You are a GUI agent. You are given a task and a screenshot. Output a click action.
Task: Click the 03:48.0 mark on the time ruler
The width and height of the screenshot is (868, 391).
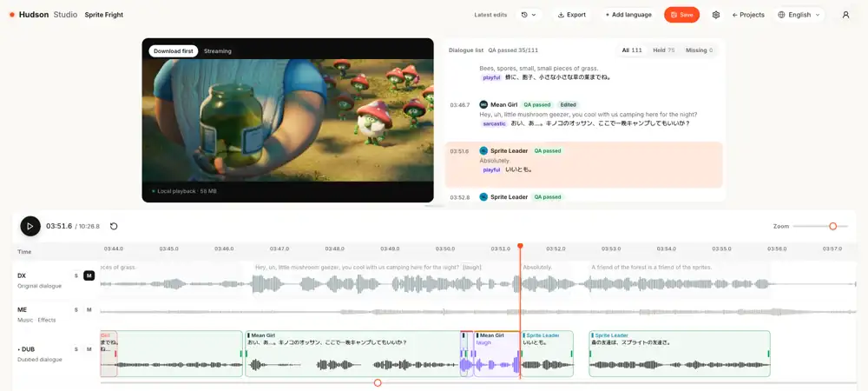(x=334, y=249)
